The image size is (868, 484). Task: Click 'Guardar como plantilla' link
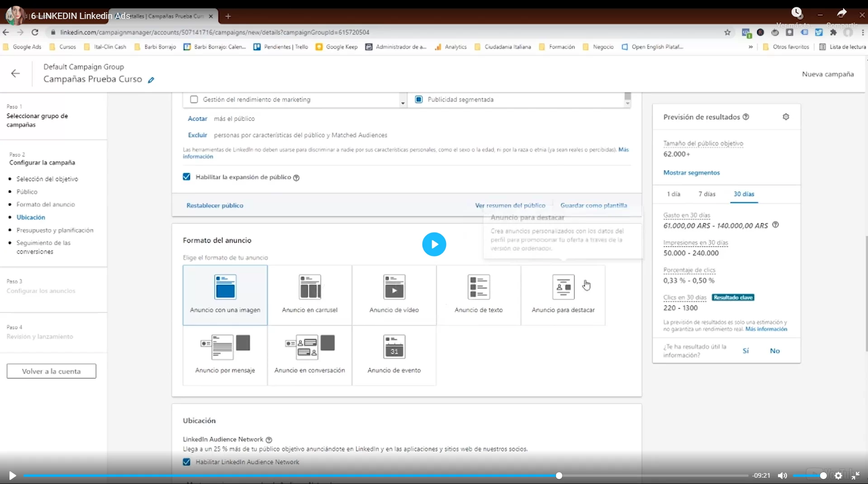(x=593, y=205)
